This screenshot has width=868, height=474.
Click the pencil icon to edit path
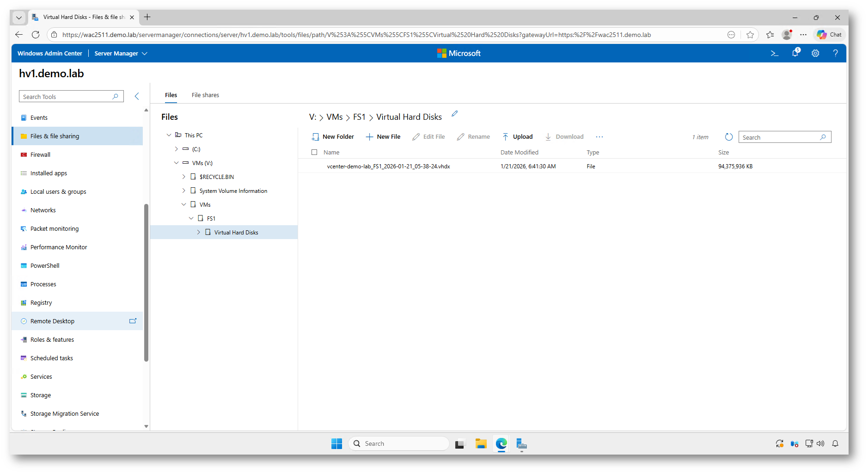(x=454, y=114)
